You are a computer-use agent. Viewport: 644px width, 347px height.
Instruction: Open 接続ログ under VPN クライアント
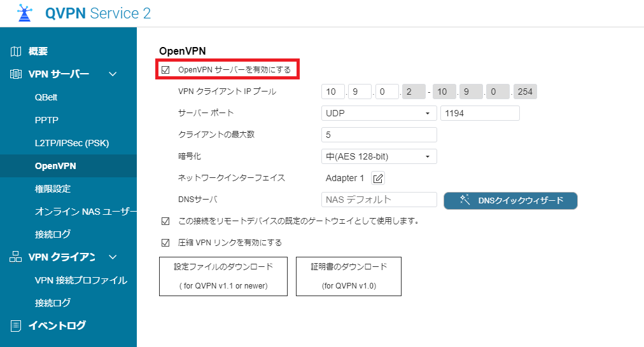[x=53, y=303]
